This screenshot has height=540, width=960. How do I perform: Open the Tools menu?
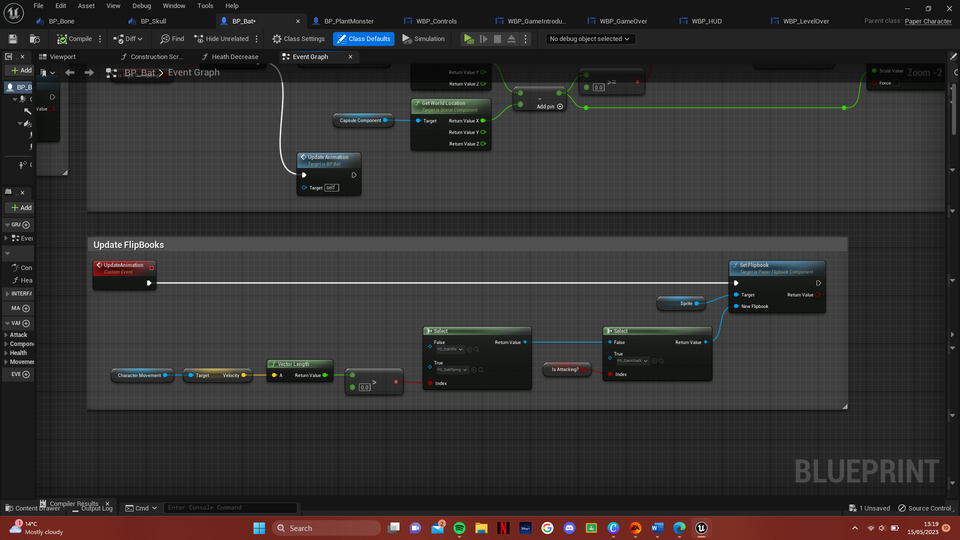tap(205, 6)
